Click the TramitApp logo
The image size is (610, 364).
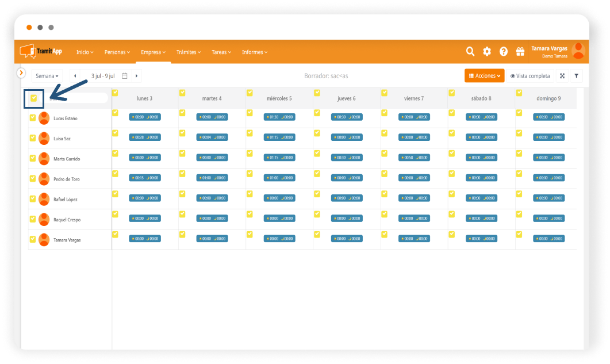pos(40,52)
